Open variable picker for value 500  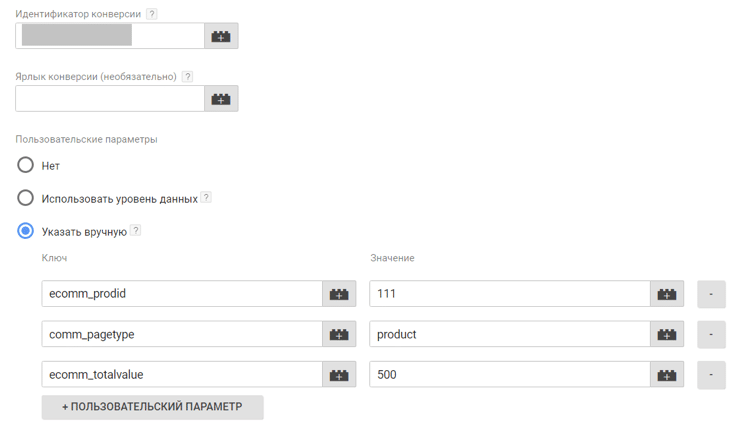(x=667, y=375)
